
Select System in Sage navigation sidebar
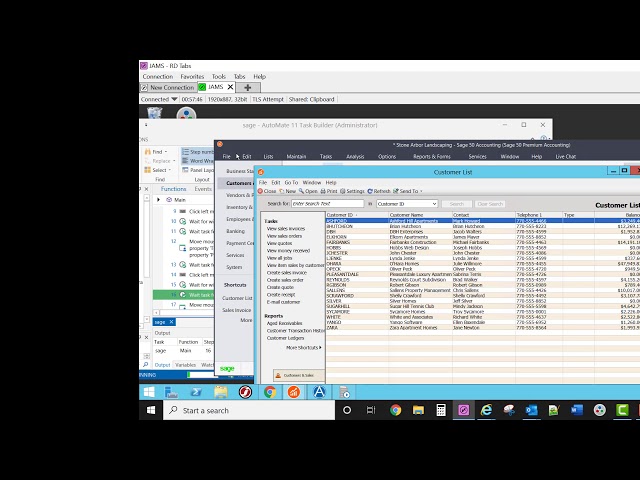(x=234, y=267)
